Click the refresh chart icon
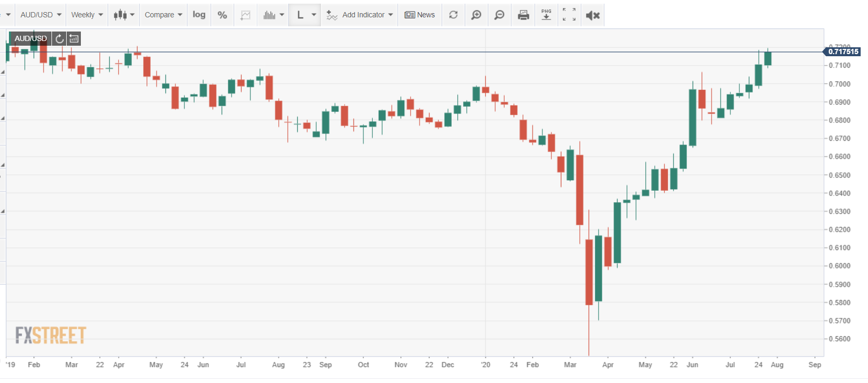The width and height of the screenshot is (868, 383). pos(453,15)
